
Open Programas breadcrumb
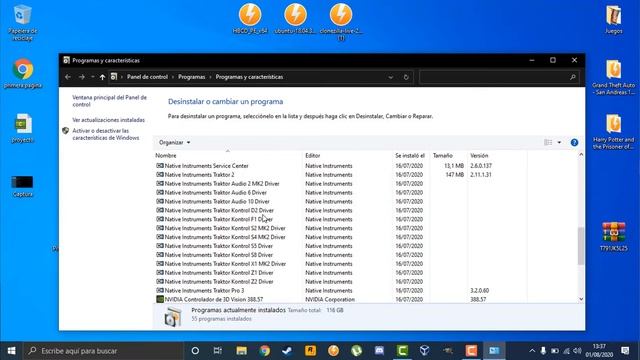[191, 77]
